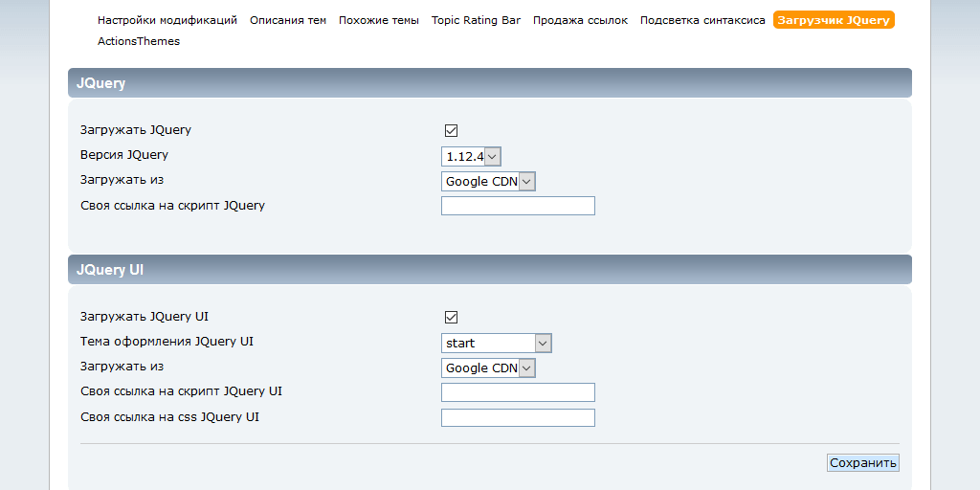Click the JQuery UI section header bar
Image resolution: width=980 pixels, height=490 pixels.
489,270
